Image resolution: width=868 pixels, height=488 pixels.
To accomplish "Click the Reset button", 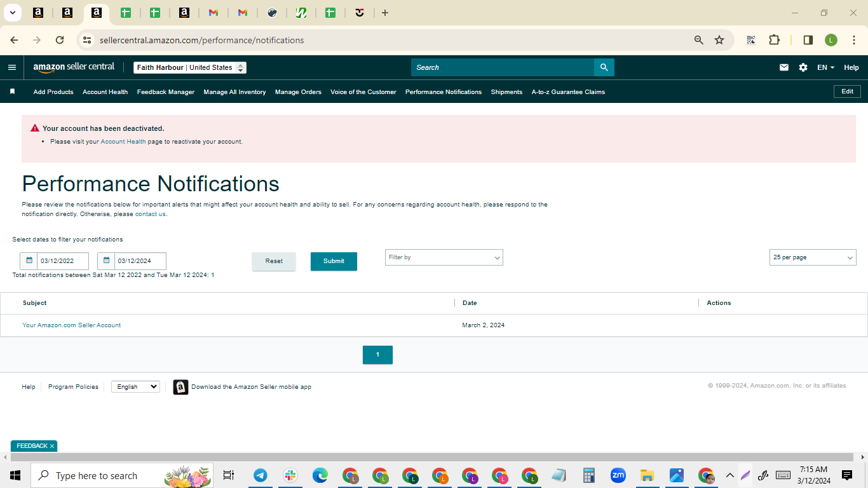I will 274,261.
